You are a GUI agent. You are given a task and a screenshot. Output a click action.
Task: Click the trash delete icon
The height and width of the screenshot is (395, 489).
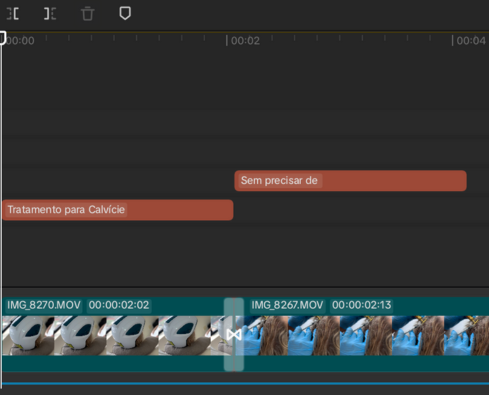coord(88,14)
